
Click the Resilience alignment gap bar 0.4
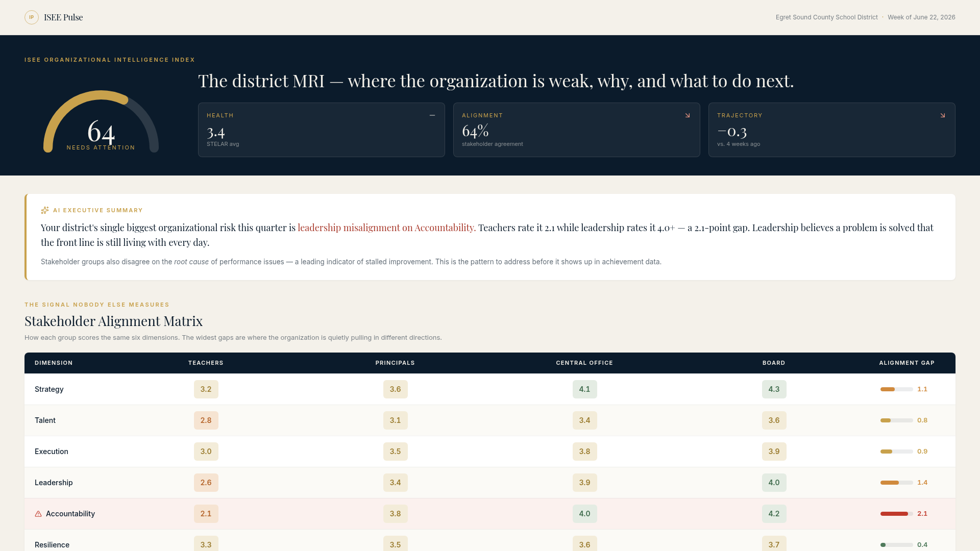(x=897, y=545)
